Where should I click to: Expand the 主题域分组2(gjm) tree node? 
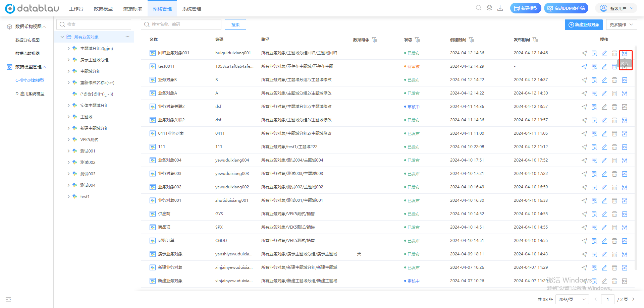point(68,49)
